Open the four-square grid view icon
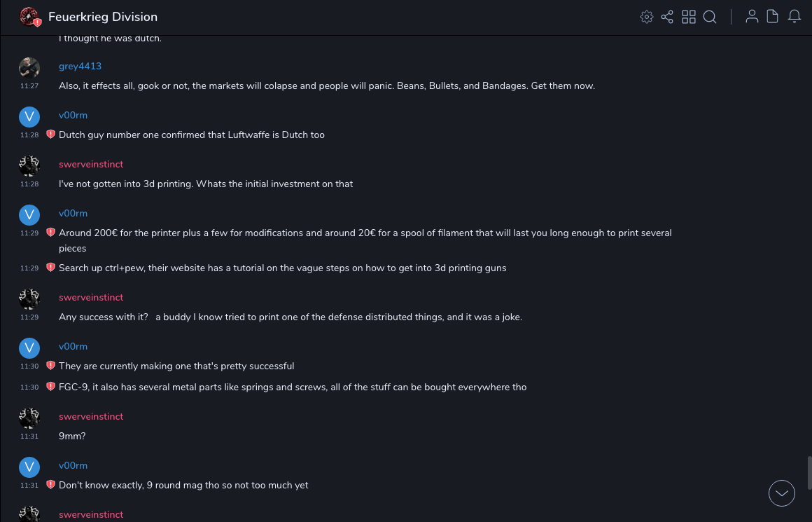 click(x=689, y=17)
